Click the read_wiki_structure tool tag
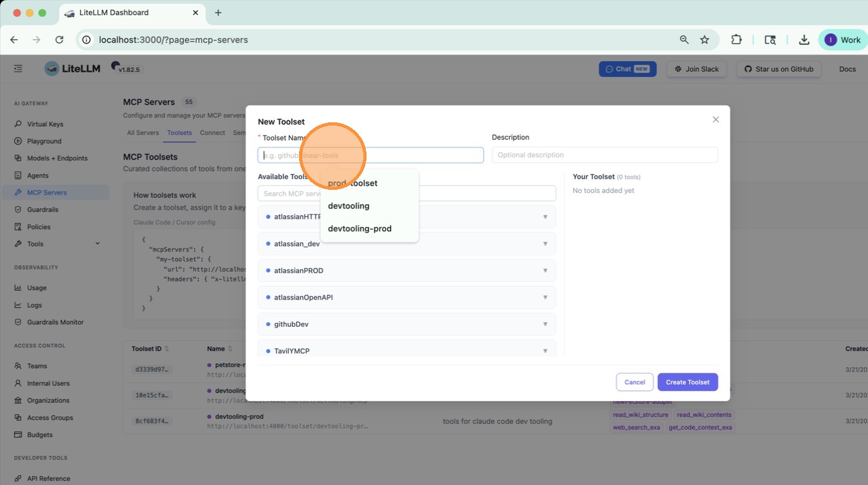The width and height of the screenshot is (868, 485). pos(640,415)
